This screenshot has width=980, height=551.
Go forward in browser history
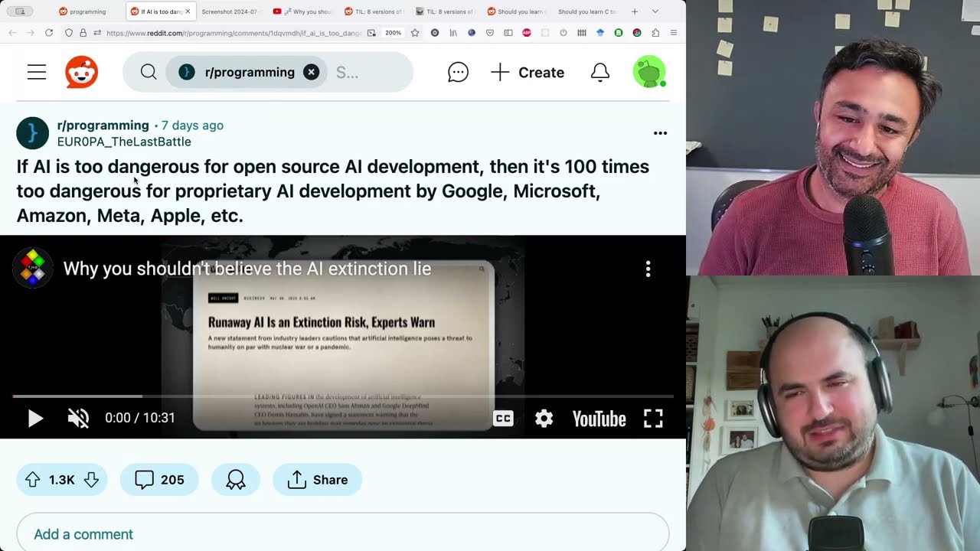[31, 33]
